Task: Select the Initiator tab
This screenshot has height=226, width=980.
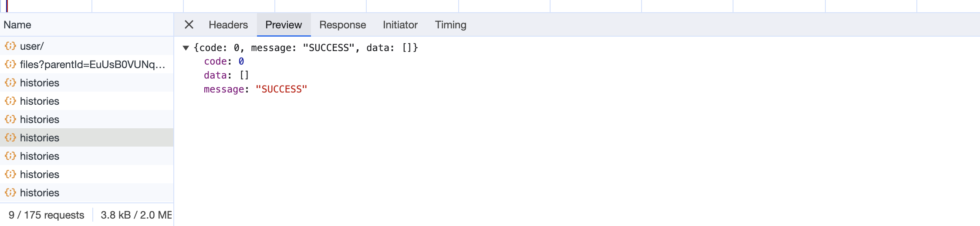Action: coord(400,25)
